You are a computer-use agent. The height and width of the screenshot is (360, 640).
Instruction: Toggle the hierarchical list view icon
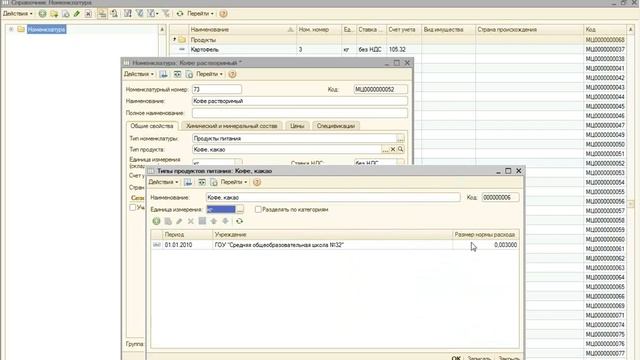pos(102,13)
